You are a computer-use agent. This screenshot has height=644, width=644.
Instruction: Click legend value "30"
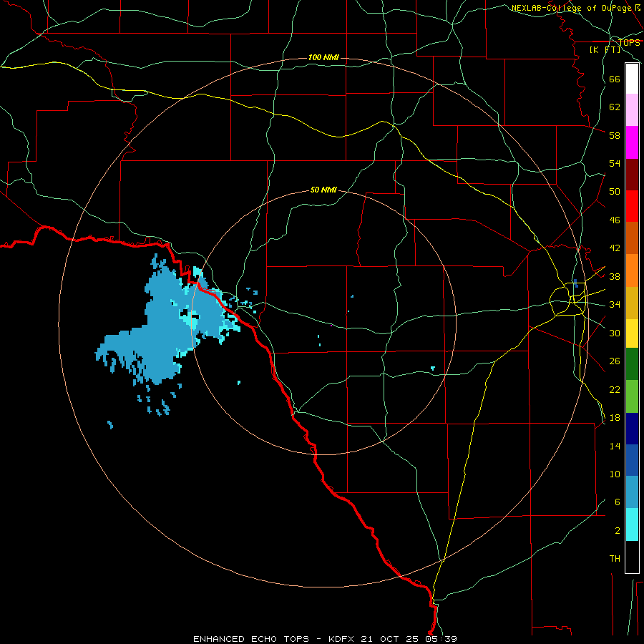[x=615, y=333]
